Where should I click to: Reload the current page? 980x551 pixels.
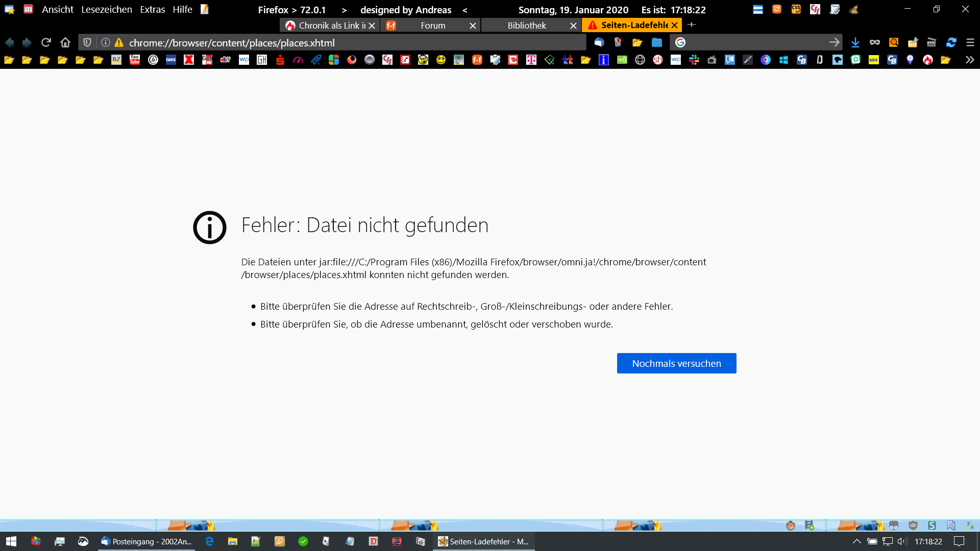tap(46, 42)
